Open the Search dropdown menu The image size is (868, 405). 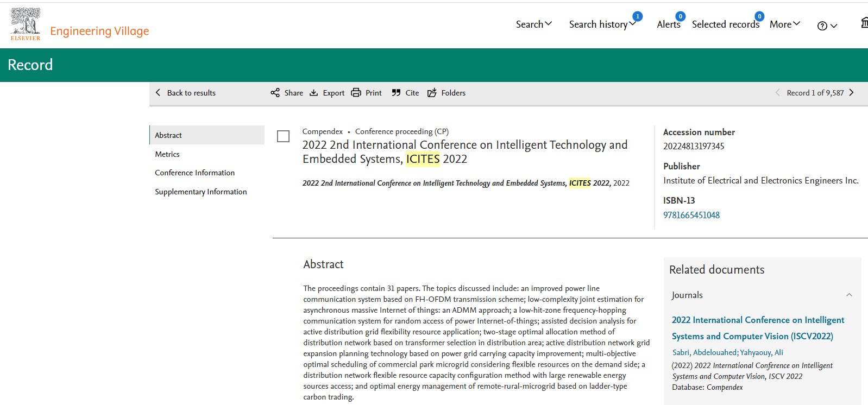pos(534,24)
